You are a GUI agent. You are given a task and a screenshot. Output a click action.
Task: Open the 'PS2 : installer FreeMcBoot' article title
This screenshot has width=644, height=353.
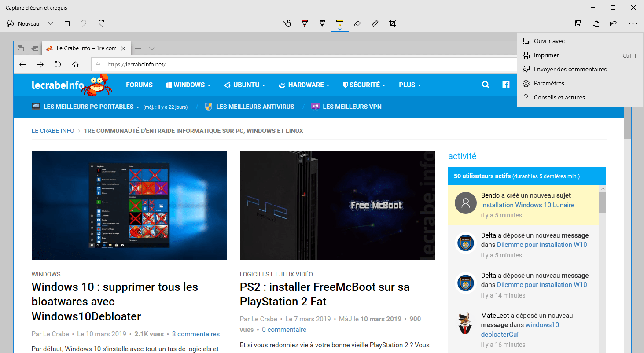click(x=325, y=294)
